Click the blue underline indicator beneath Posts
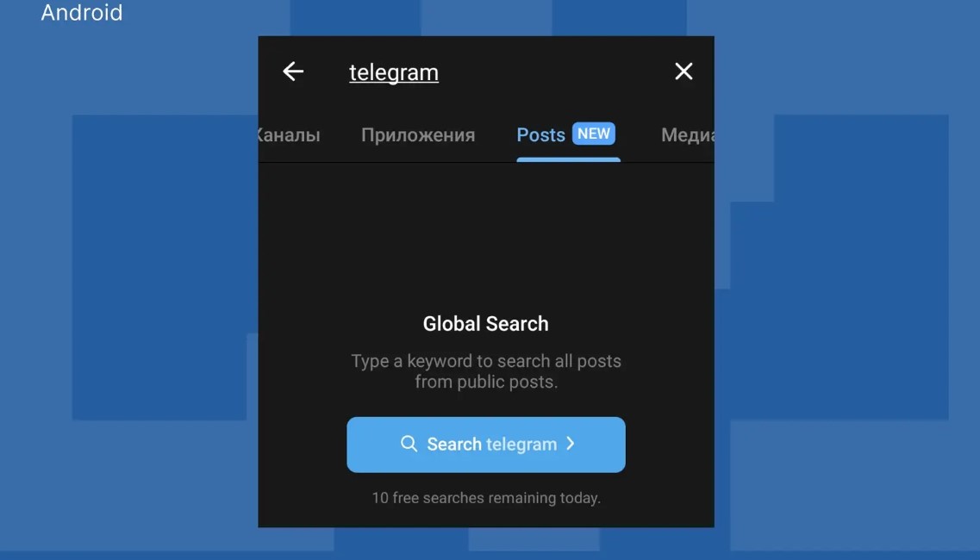Screen dimensions: 980x560 (x=568, y=160)
